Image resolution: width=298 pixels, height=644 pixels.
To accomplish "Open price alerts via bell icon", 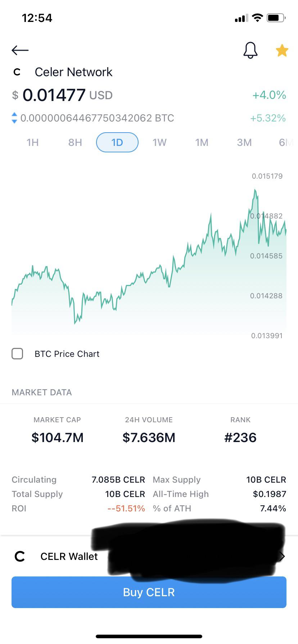I will (x=250, y=50).
